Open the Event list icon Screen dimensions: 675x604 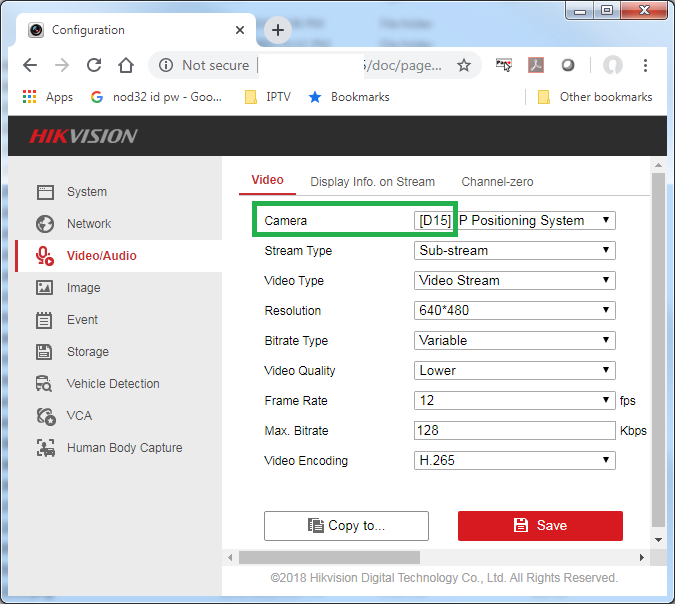click(45, 320)
